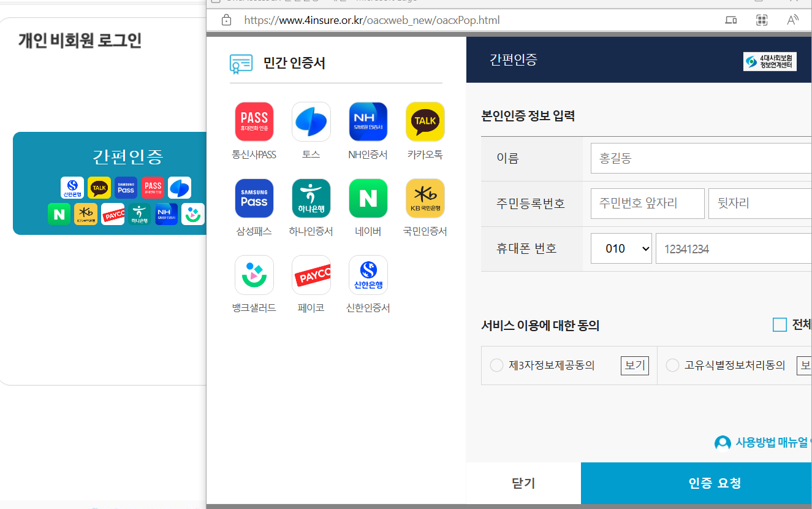The width and height of the screenshot is (812, 509).
Task: Click the 닫기 close button
Action: (523, 483)
